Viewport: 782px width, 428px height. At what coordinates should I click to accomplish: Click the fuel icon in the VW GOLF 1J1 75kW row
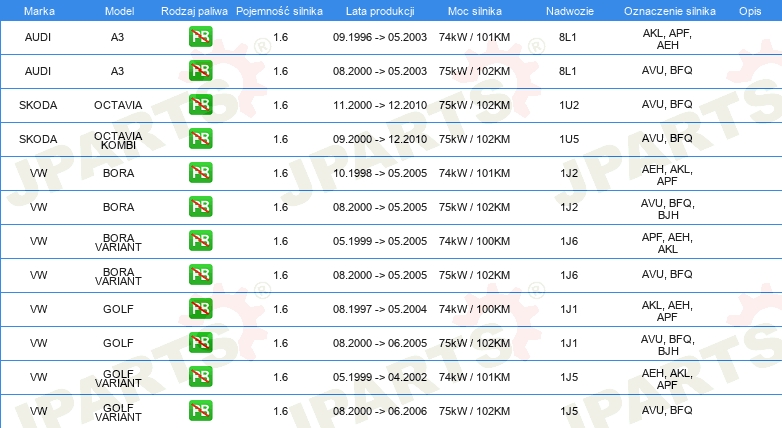point(200,342)
